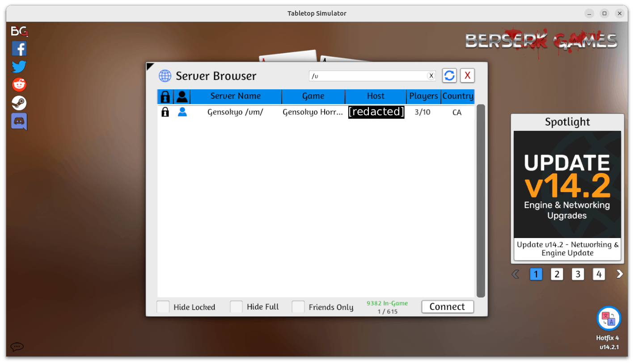Enable the Hide Full checkbox
634x364 pixels.
pyautogui.click(x=237, y=307)
